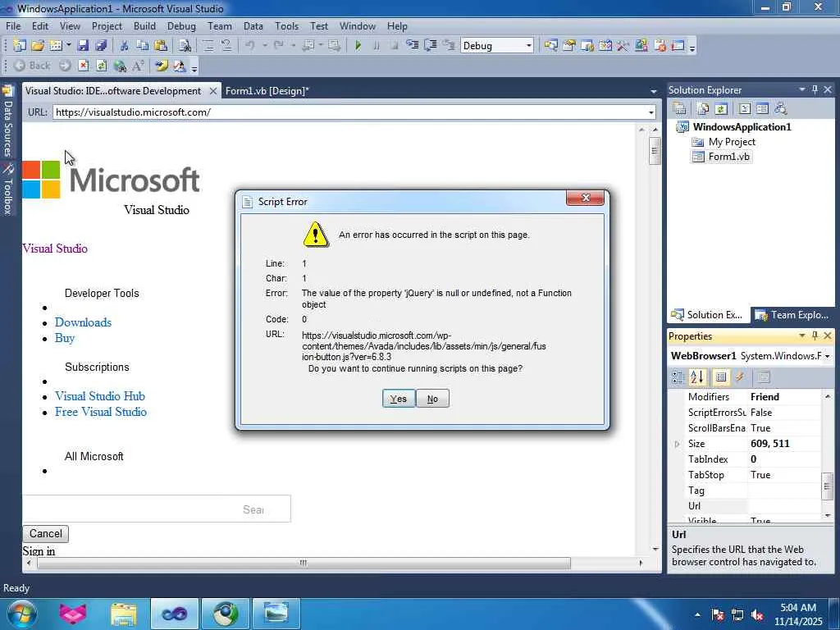This screenshot has width=840, height=630.
Task: Click the Visual Studio Hub link
Action: pyautogui.click(x=100, y=396)
